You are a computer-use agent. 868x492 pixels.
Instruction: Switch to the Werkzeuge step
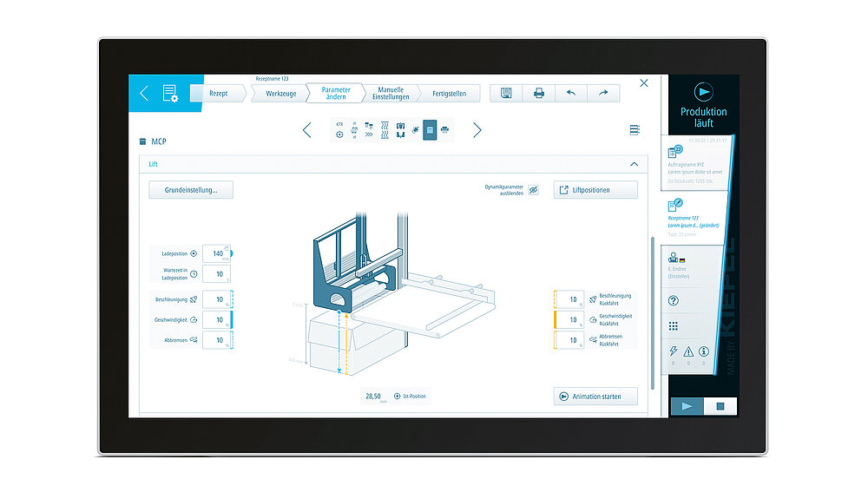(x=281, y=94)
